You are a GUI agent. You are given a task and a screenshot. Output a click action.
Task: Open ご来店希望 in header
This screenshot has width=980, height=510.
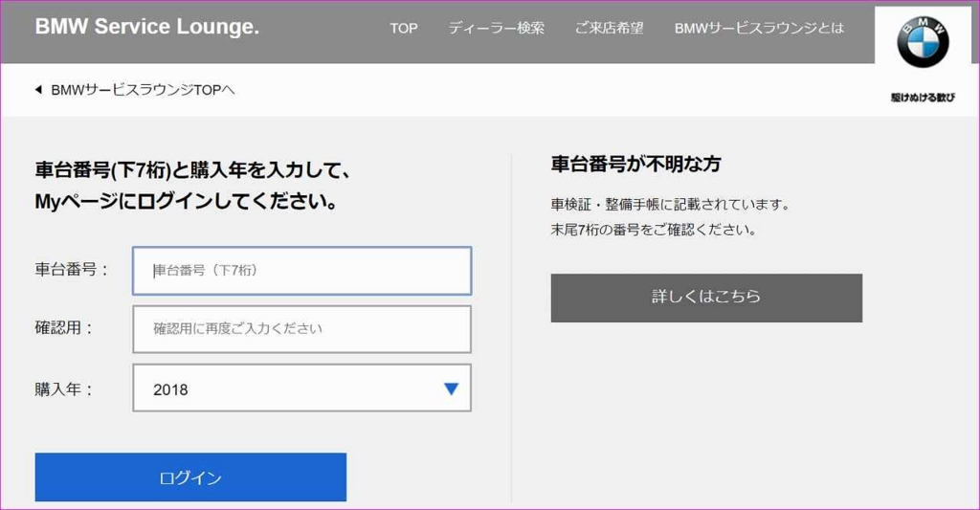click(x=609, y=28)
